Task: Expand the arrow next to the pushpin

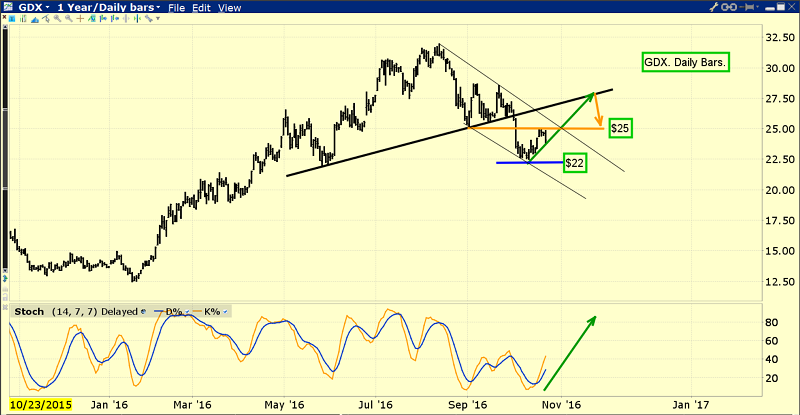Action: pyautogui.click(x=758, y=7)
